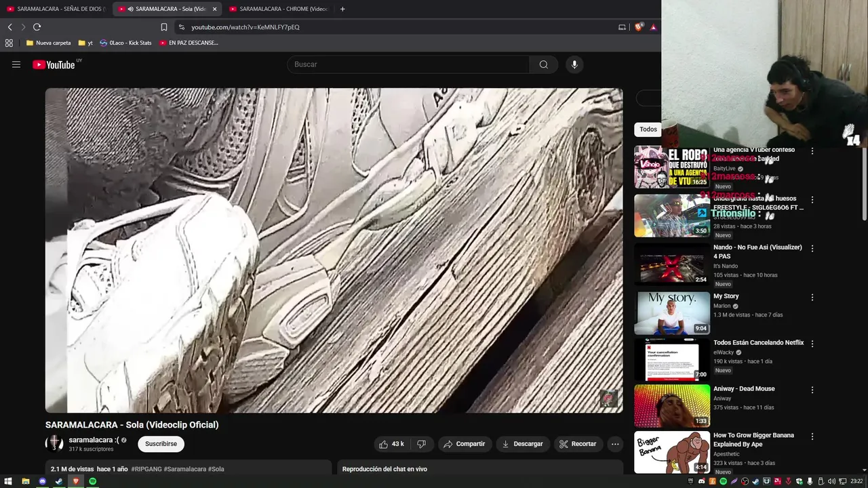Viewport: 868px width, 488px height.
Task: Open options menu for My Story video
Action: pyautogui.click(x=812, y=298)
